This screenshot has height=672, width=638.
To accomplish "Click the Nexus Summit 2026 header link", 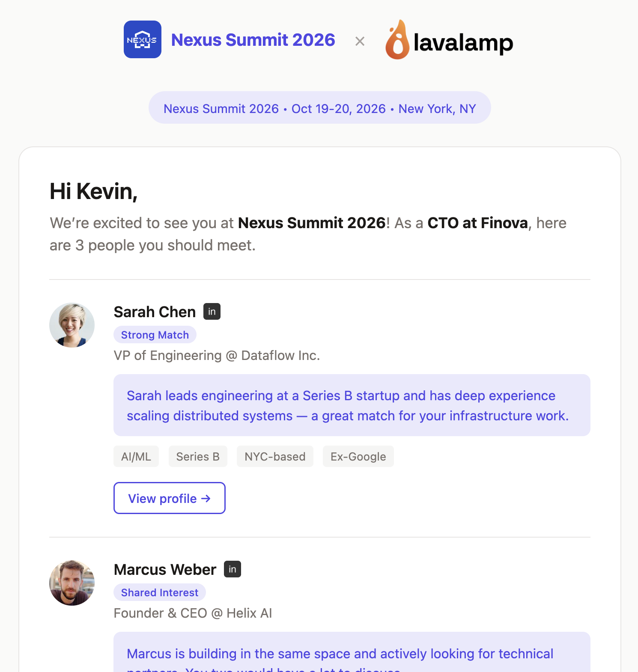I will point(253,39).
